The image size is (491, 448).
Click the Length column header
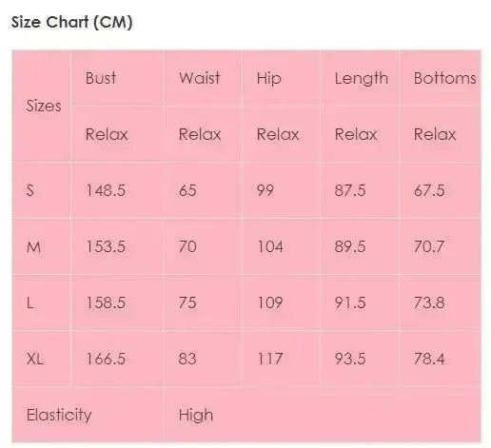click(362, 78)
